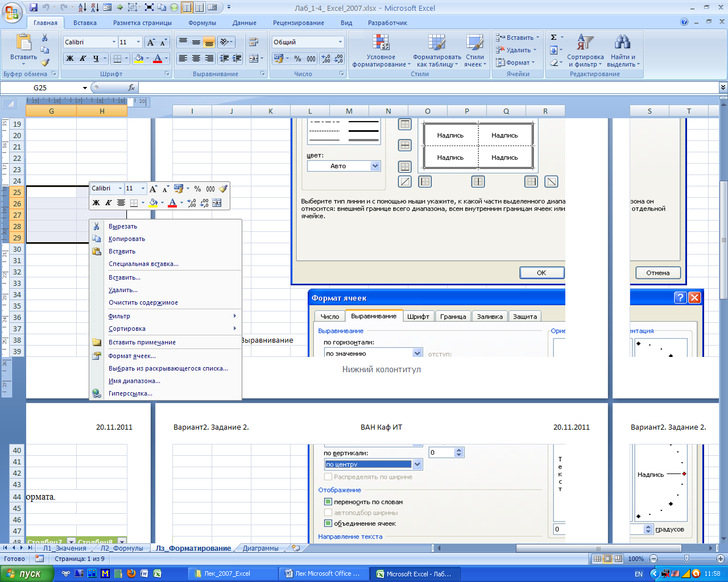728x582 pixels.
Task: Open ribbon font size 11 dropdown
Action: pyautogui.click(x=138, y=42)
